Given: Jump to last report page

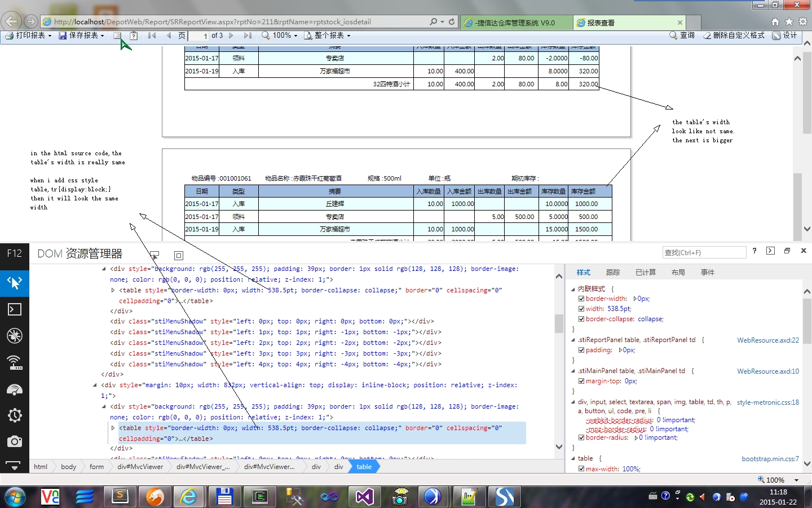Looking at the screenshot, I should [x=248, y=35].
